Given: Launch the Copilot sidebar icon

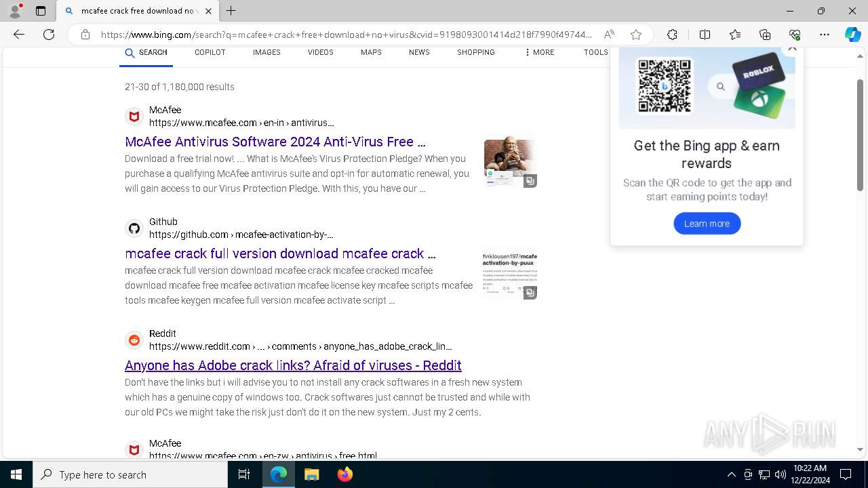Looking at the screenshot, I should pos(852,35).
